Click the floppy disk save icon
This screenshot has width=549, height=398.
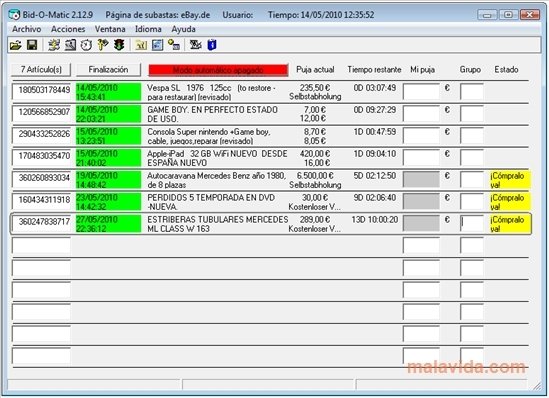pyautogui.click(x=32, y=45)
